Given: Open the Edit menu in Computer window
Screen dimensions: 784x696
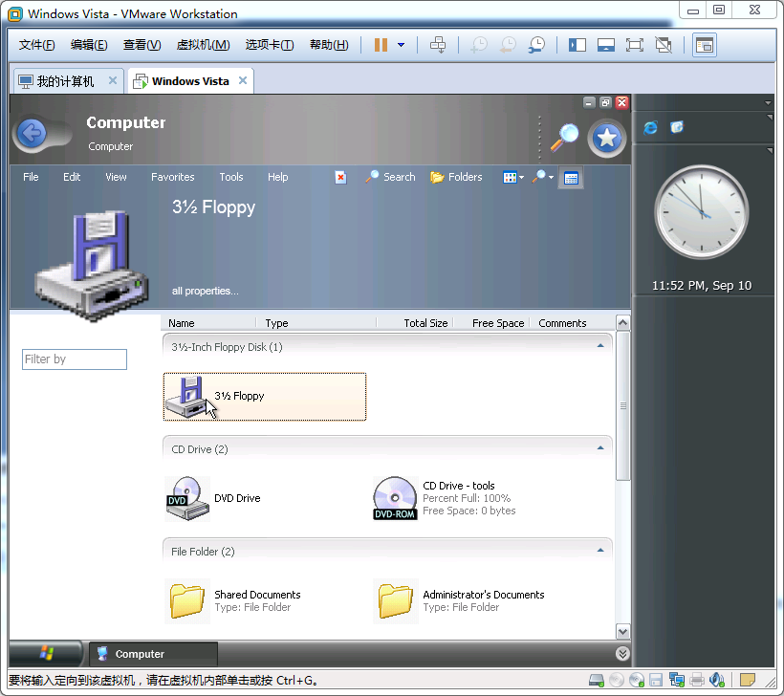Looking at the screenshot, I should pos(72,177).
